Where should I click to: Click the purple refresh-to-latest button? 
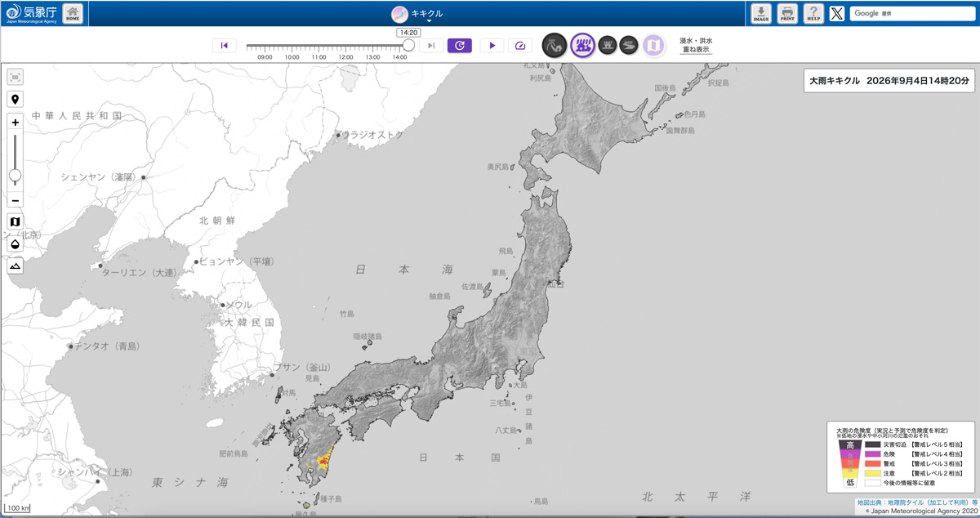[x=460, y=46]
